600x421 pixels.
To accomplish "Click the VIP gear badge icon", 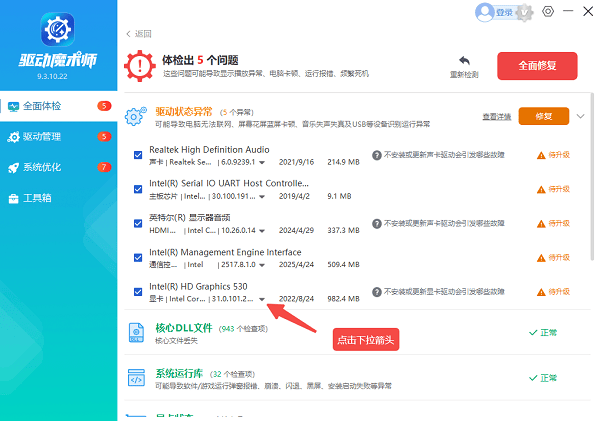I will coord(524,13).
